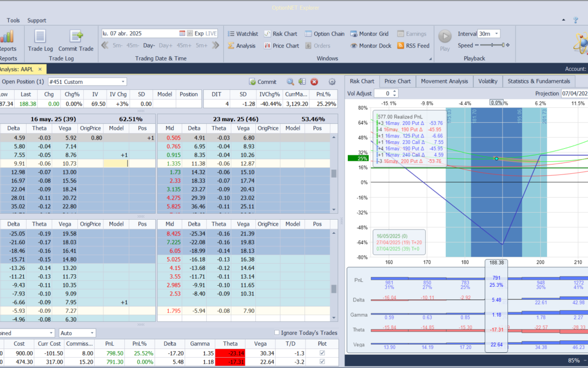Image resolution: width=588 pixels, height=368 pixels.
Task: Click the playback Speed slider track
Action: coord(492,45)
